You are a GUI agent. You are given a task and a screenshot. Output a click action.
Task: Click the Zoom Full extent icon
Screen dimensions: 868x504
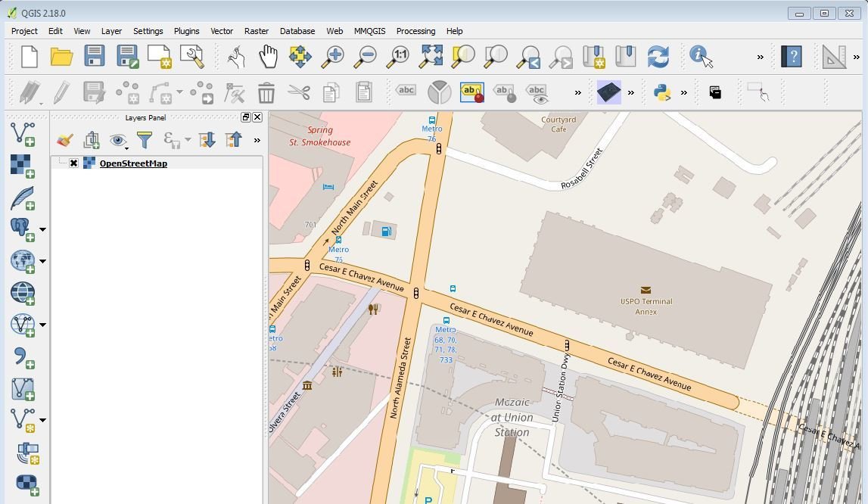431,57
